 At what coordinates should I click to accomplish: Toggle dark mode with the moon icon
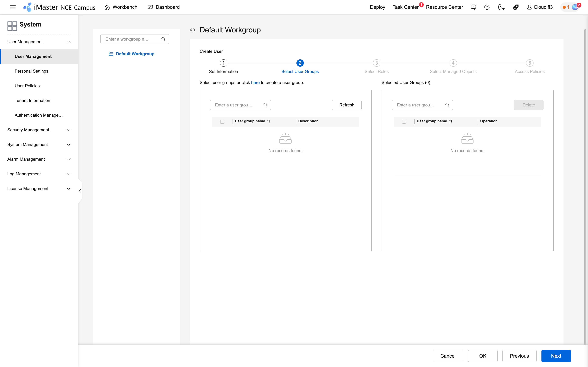pyautogui.click(x=501, y=7)
